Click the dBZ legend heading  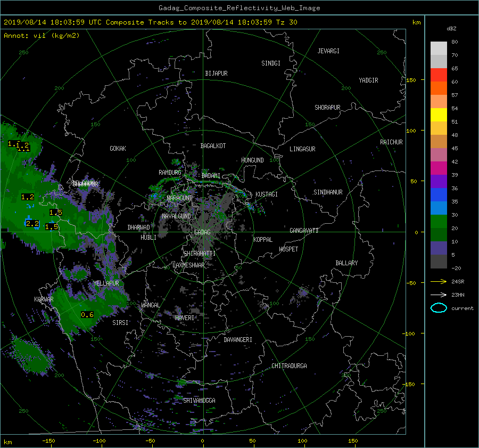(451, 28)
